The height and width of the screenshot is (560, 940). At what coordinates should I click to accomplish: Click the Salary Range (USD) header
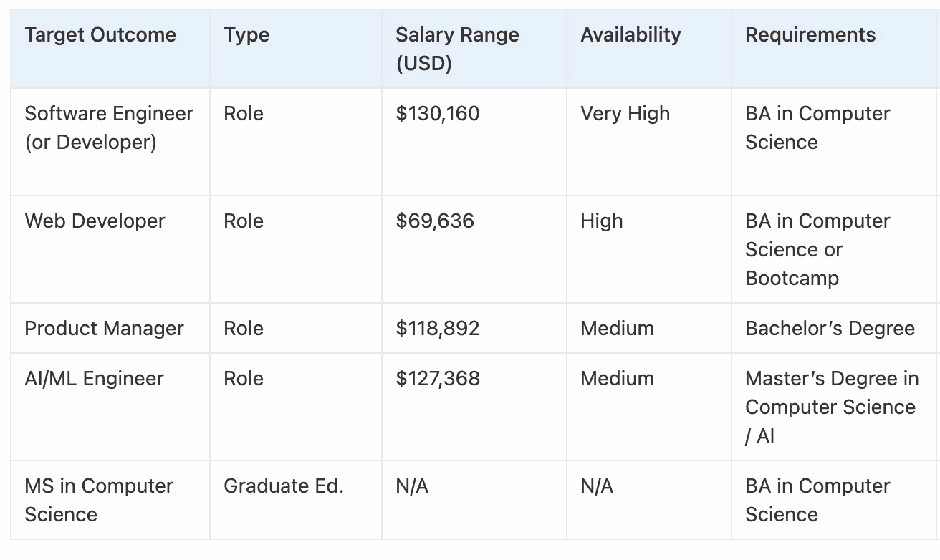[474, 49]
